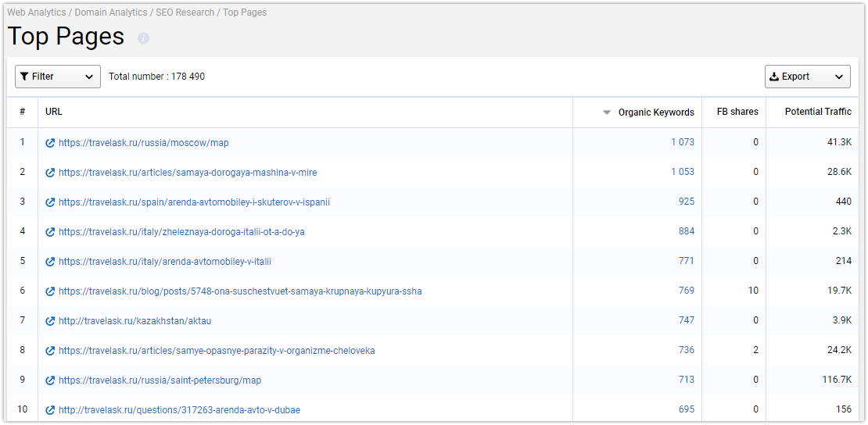868x425 pixels.
Task: Open external link icon for arenda-avto-v-dubae row
Action: (x=50, y=411)
